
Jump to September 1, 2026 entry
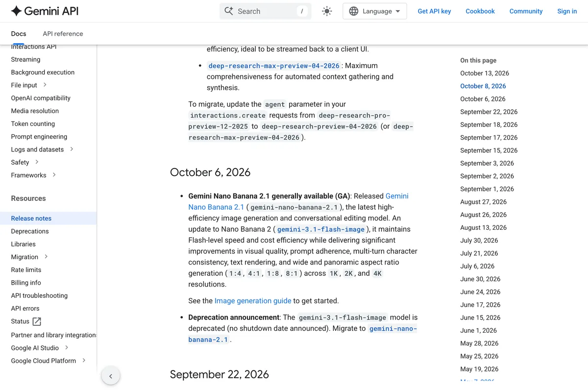[x=487, y=189]
